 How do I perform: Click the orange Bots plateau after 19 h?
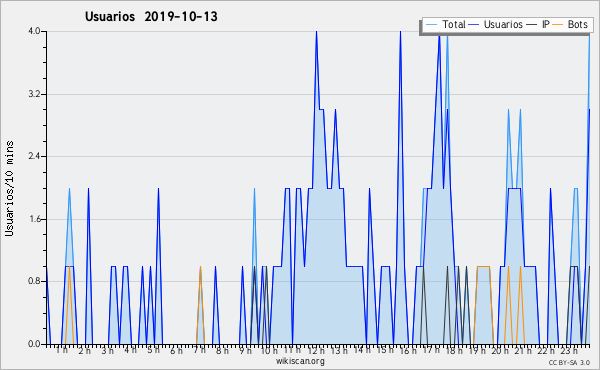[483, 266]
